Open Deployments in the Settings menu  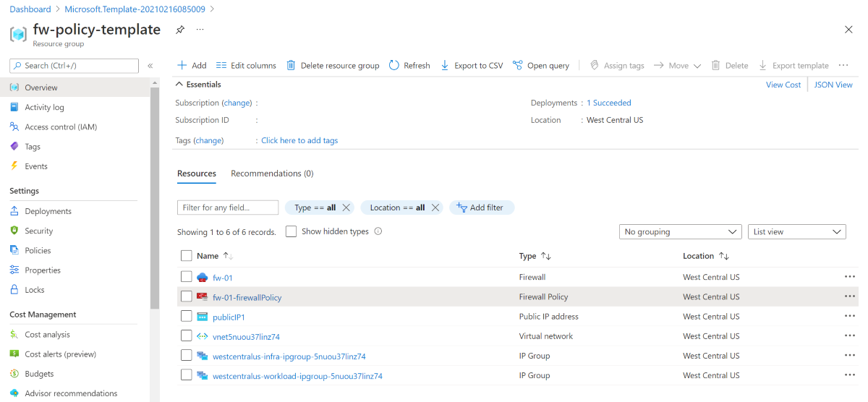[x=48, y=211]
